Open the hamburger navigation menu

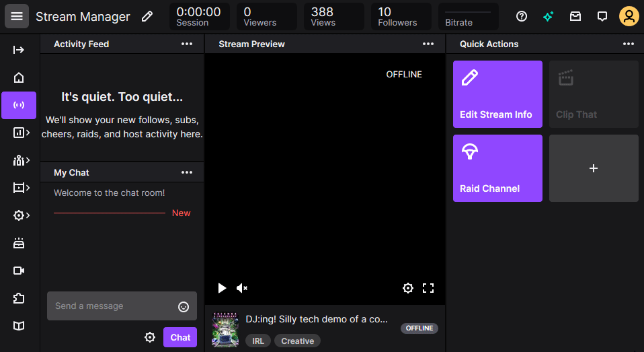click(17, 16)
